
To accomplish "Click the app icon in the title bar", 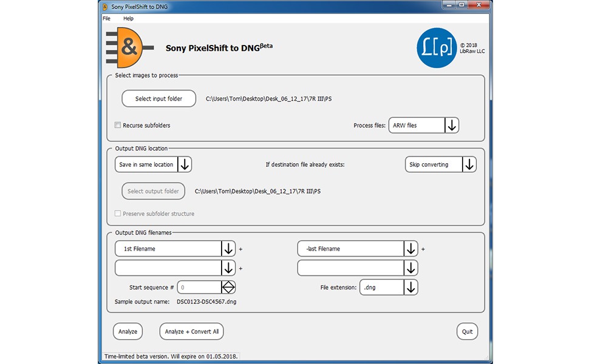I will point(105,7).
